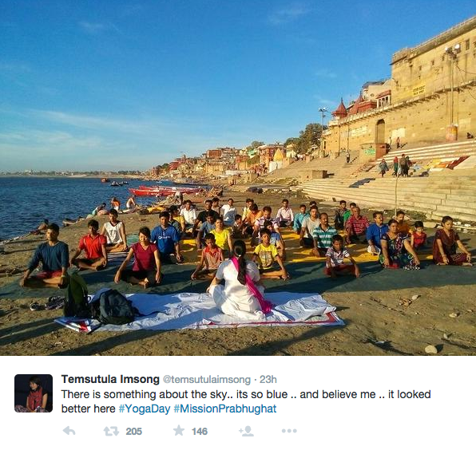The image size is (476, 454).
Task: Click the tweet text about the sky
Action: tap(246, 401)
